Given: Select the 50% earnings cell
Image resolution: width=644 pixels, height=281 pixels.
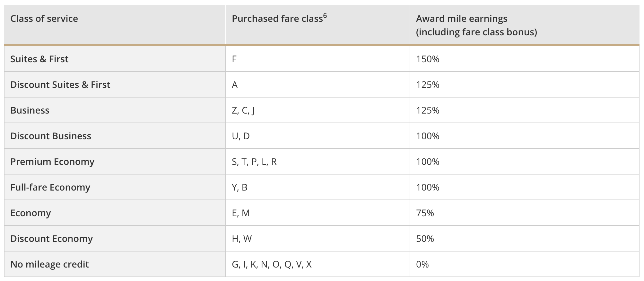Looking at the screenshot, I should coord(425,239).
